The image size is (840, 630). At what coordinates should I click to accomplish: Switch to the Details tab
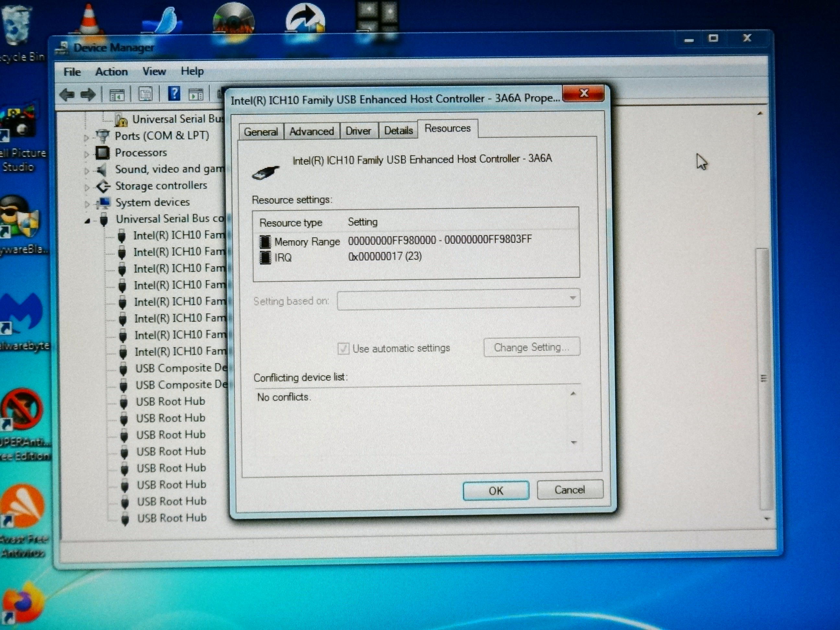pyautogui.click(x=398, y=131)
